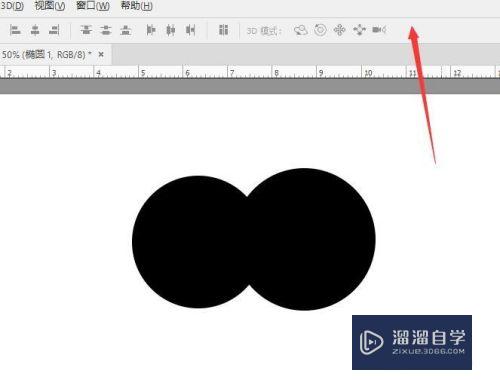Image resolution: width=500 pixels, height=380 pixels.
Task: Select the 3D camera zoom icon
Action: 379,30
